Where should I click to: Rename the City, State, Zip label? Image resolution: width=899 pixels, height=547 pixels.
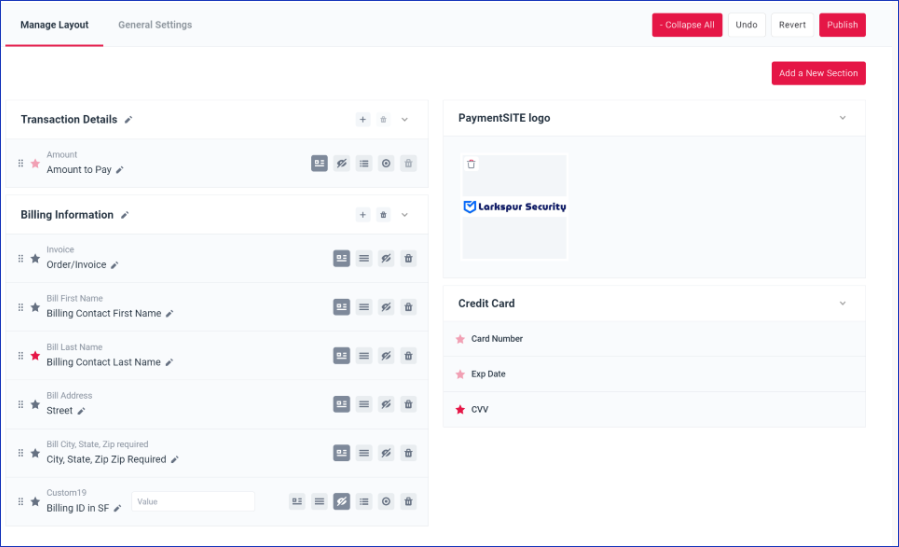coord(175,460)
